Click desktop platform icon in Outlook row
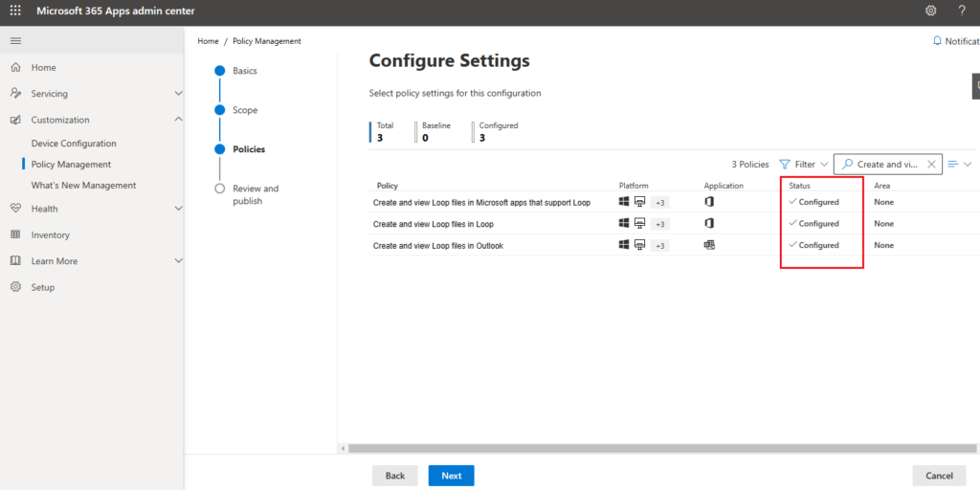The image size is (980, 490). pos(639,245)
